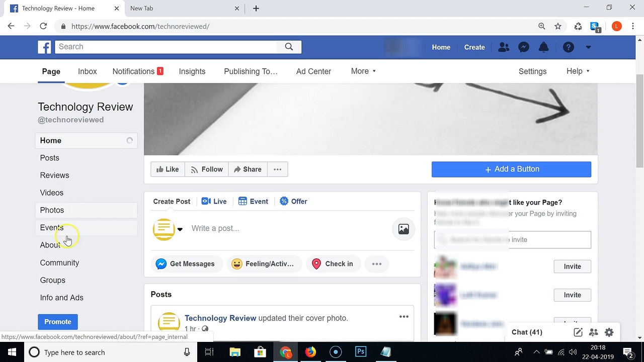This screenshot has width=644, height=362.
Task: Open post options ellipsis on cover photo post
Action: [x=404, y=317]
